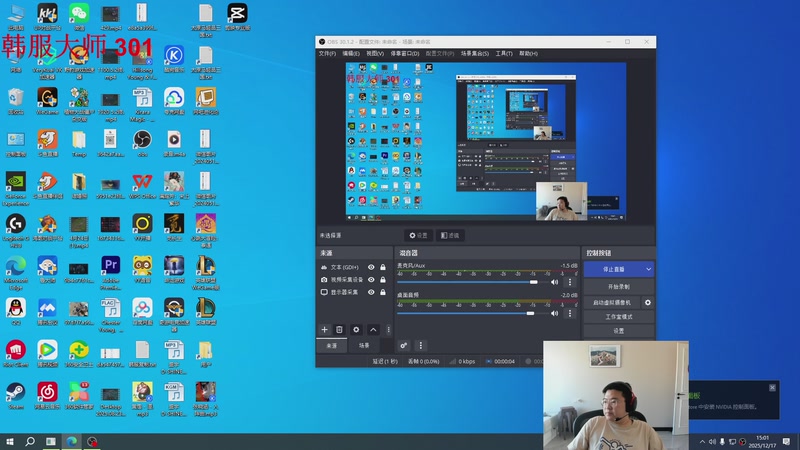Screen dimensions: 800x450
Task: Open the obs desktop shortcut
Action: pos(142,143)
